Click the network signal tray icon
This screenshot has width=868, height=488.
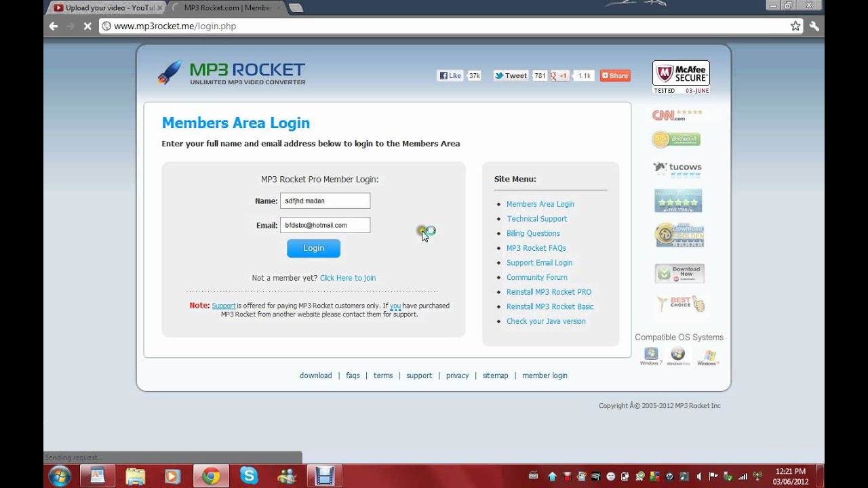click(743, 476)
